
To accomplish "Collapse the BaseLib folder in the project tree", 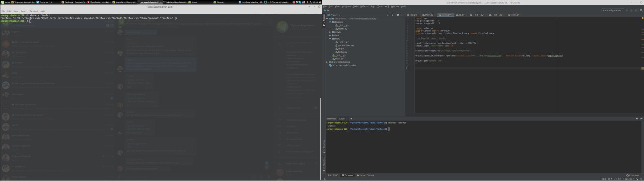I will pyautogui.click(x=330, y=22).
